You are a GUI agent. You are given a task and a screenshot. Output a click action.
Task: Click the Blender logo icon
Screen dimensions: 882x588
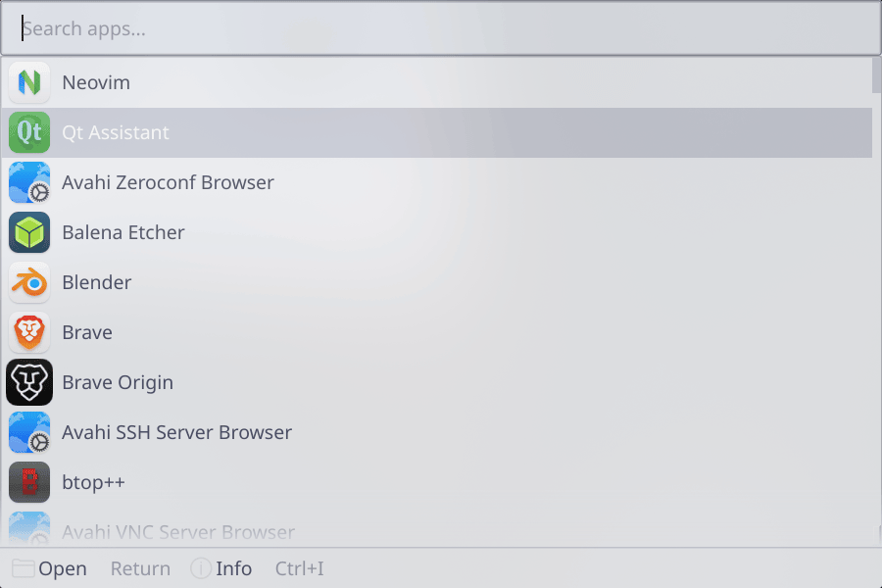click(x=29, y=282)
